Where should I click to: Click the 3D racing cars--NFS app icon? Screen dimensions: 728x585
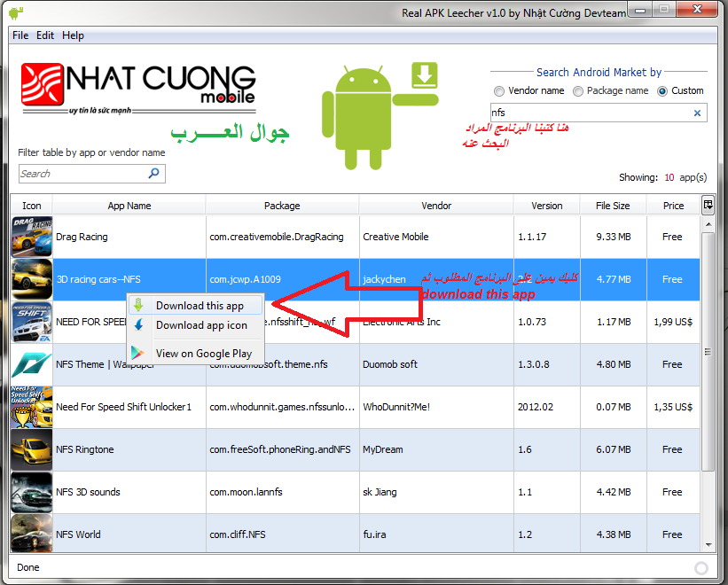(x=32, y=279)
